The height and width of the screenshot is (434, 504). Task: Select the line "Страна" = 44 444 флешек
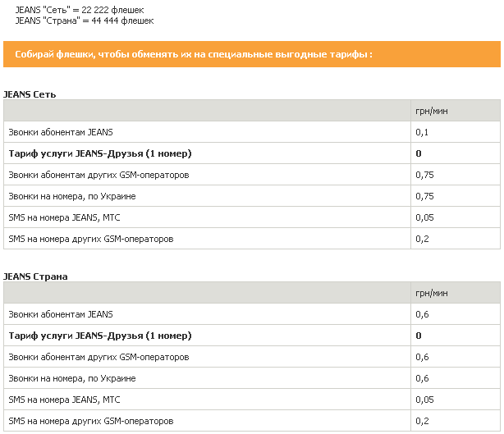pyautogui.click(x=84, y=20)
